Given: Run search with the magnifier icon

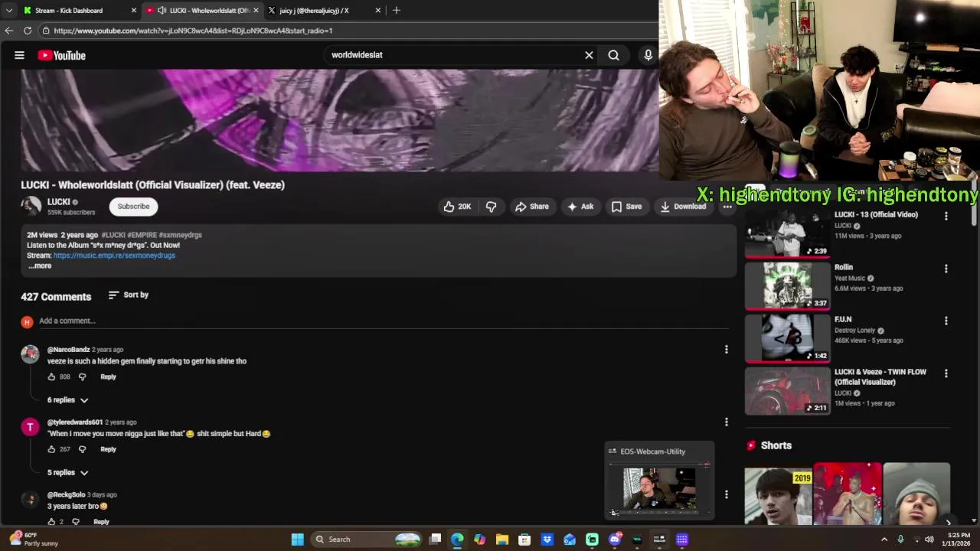Looking at the screenshot, I should click(613, 55).
